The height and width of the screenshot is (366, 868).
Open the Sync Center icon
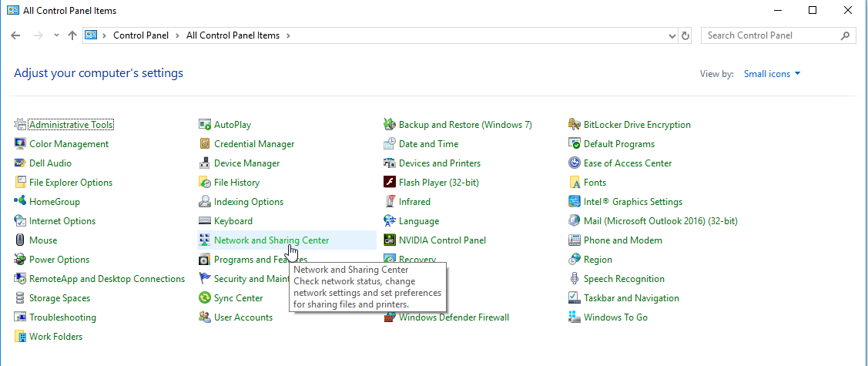(x=205, y=298)
